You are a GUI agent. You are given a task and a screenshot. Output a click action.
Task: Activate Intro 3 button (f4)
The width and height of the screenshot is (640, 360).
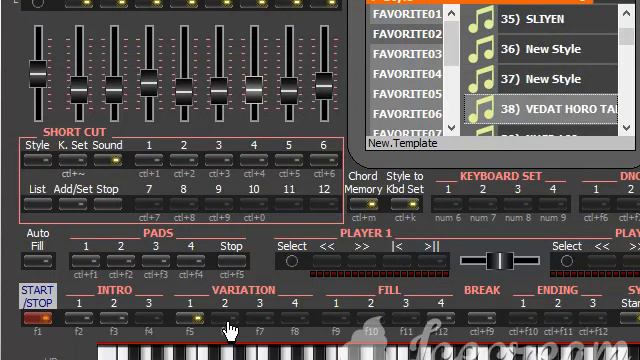[x=149, y=318]
